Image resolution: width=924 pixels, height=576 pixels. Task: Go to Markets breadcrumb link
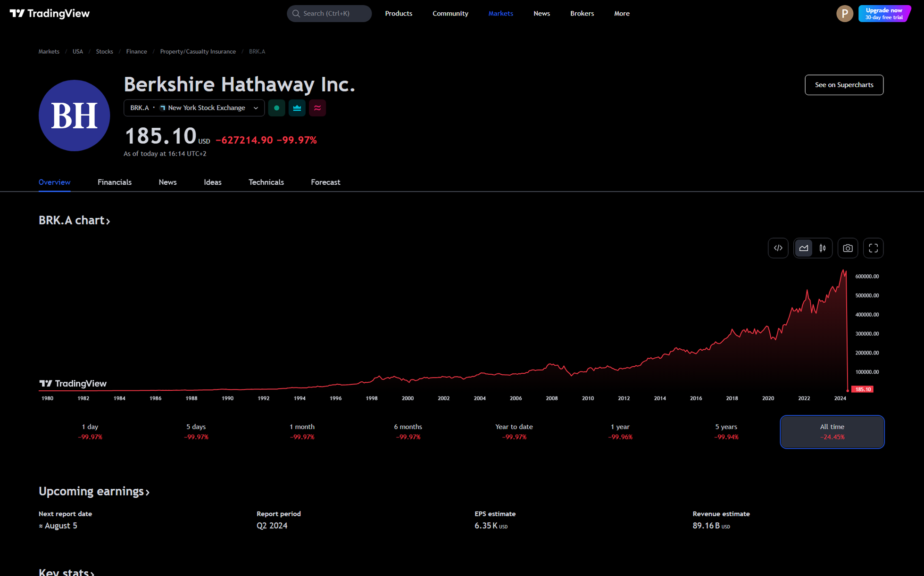click(x=49, y=51)
